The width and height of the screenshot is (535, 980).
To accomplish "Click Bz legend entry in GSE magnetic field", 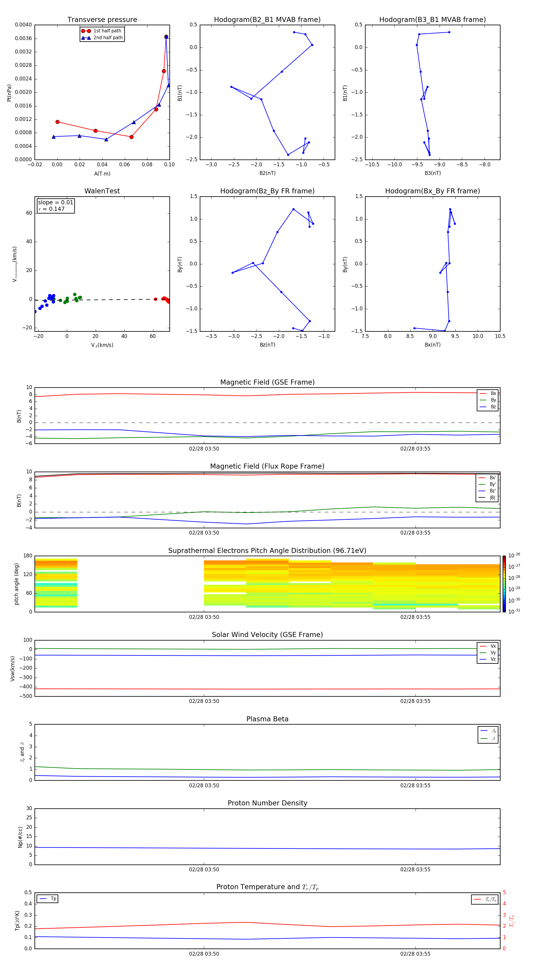I will [488, 407].
